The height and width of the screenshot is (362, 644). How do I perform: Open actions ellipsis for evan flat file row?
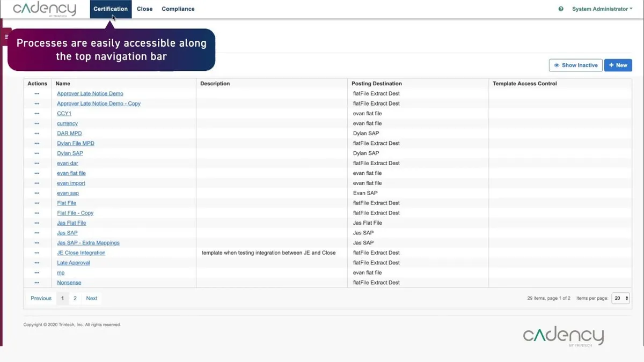pos(37,173)
